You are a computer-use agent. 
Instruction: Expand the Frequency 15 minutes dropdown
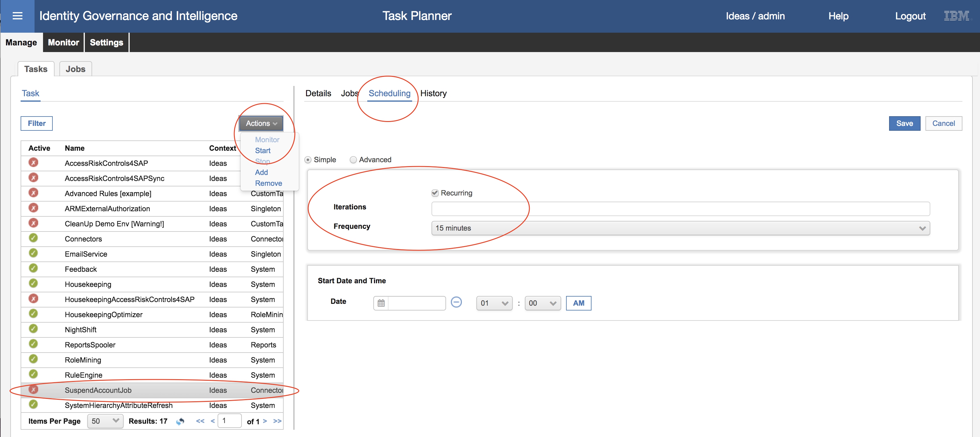tap(680, 228)
